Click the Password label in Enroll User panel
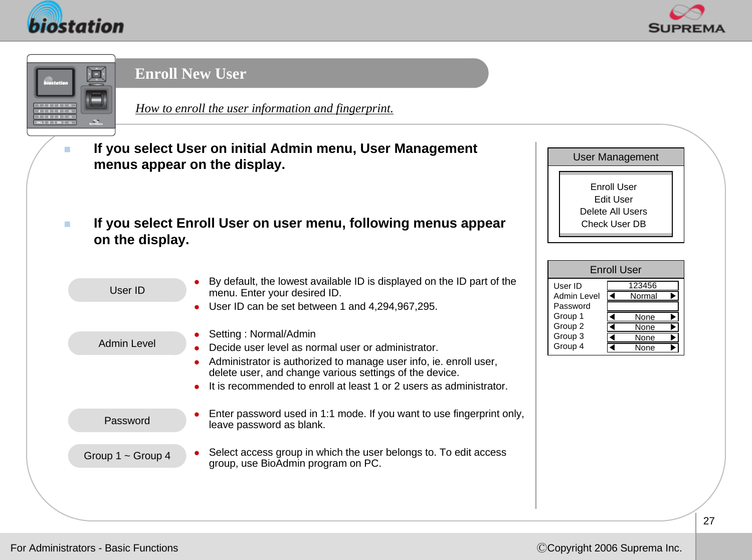Image resolution: width=752 pixels, height=560 pixels. pyautogui.click(x=572, y=306)
